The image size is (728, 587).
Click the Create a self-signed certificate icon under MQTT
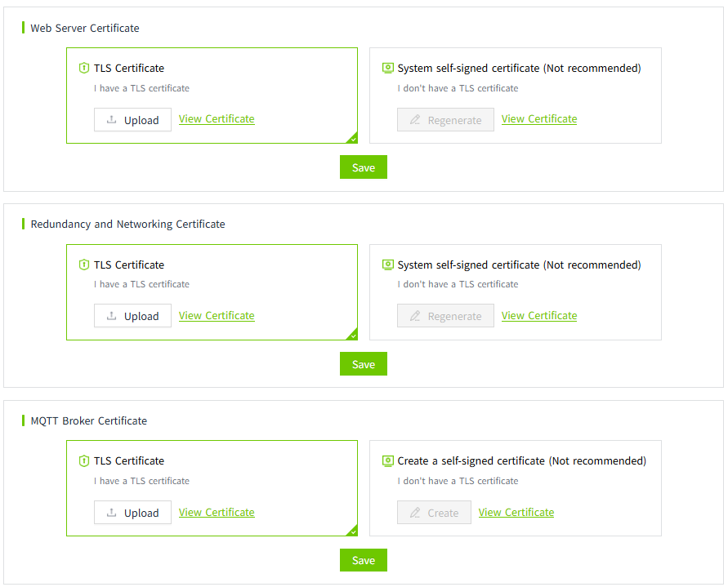[x=388, y=461]
